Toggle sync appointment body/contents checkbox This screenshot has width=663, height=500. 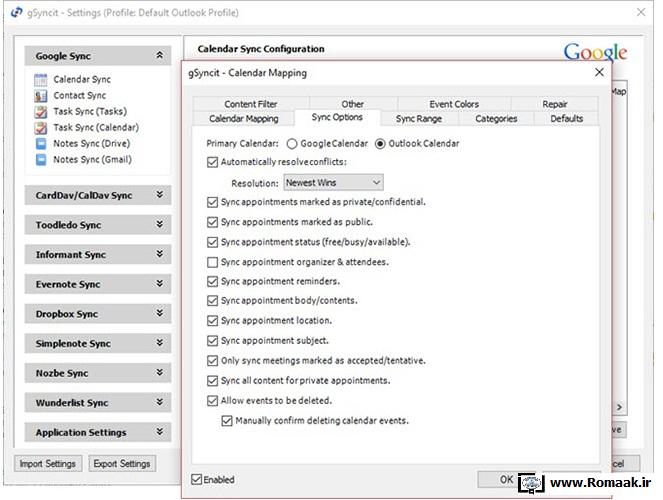212,301
